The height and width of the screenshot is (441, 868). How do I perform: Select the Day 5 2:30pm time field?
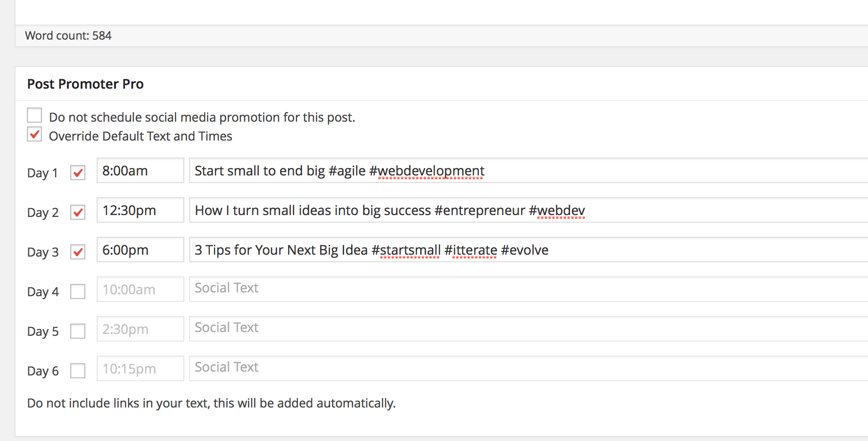141,329
